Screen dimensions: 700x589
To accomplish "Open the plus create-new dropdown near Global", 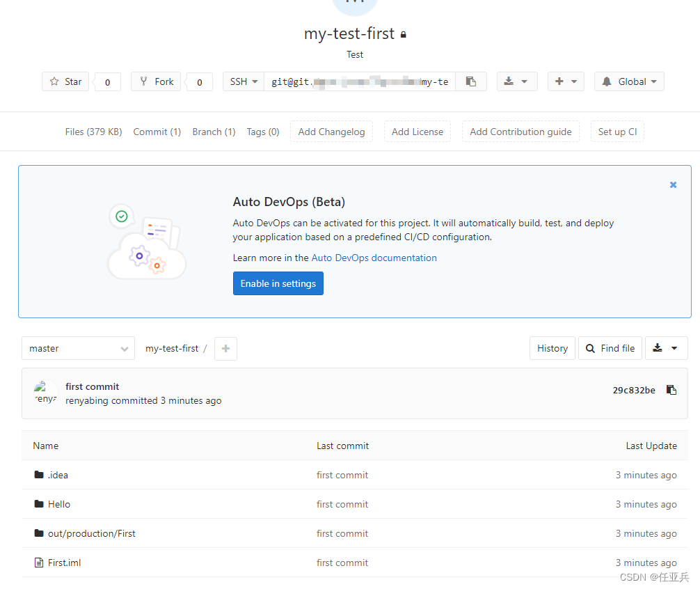I will [566, 81].
